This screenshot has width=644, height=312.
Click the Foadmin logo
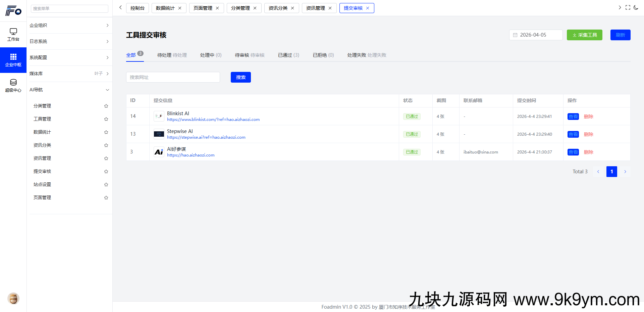13,10
